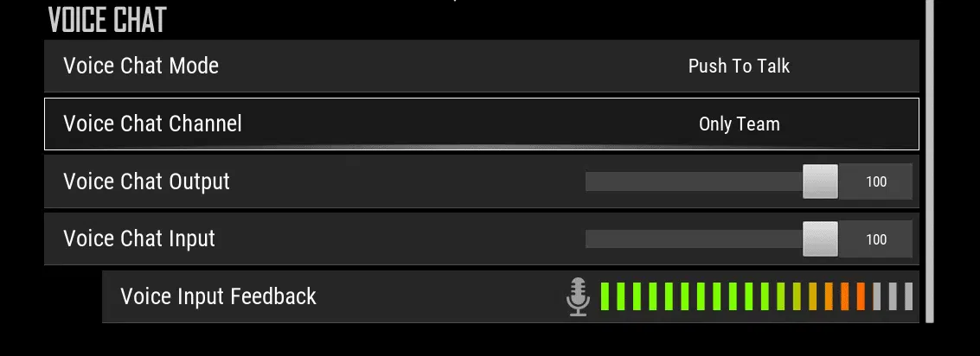
Task: Select the Voice Chat Channel label
Action: pyautogui.click(x=152, y=123)
